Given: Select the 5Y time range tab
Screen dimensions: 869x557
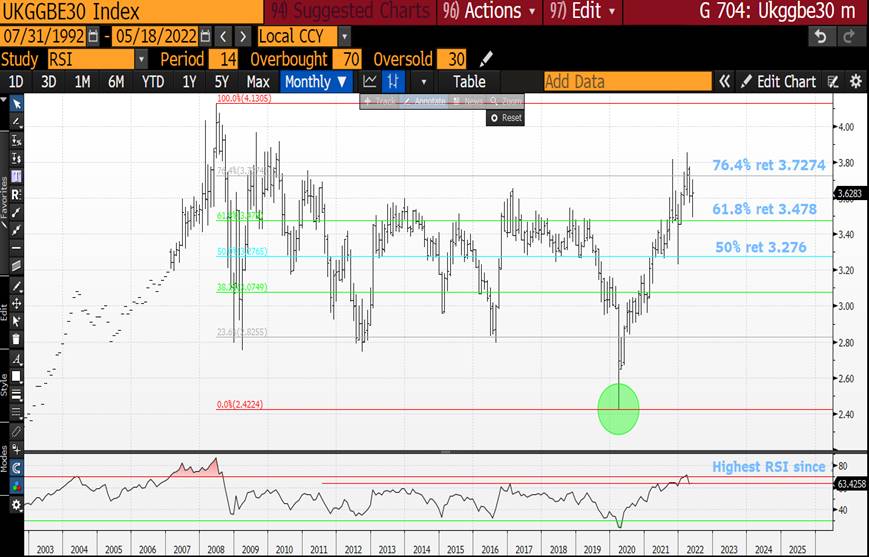Looking at the screenshot, I should click(x=222, y=82).
